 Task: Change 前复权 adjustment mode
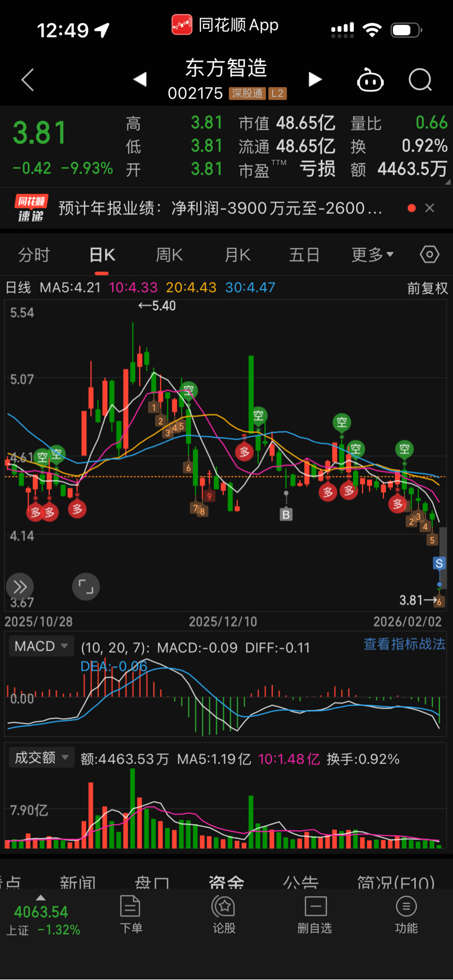[428, 288]
